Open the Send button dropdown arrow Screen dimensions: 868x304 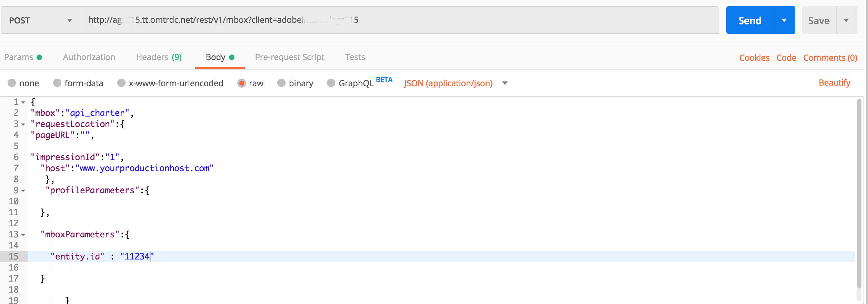tap(784, 20)
